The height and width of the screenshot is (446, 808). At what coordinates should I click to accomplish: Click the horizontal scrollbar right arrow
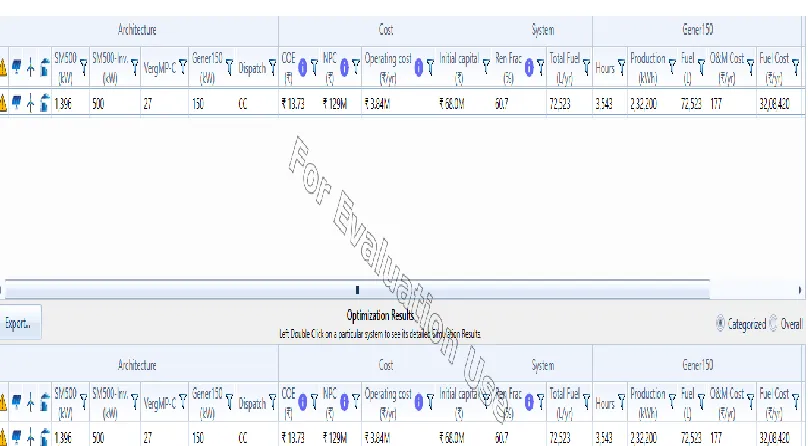tap(800, 290)
